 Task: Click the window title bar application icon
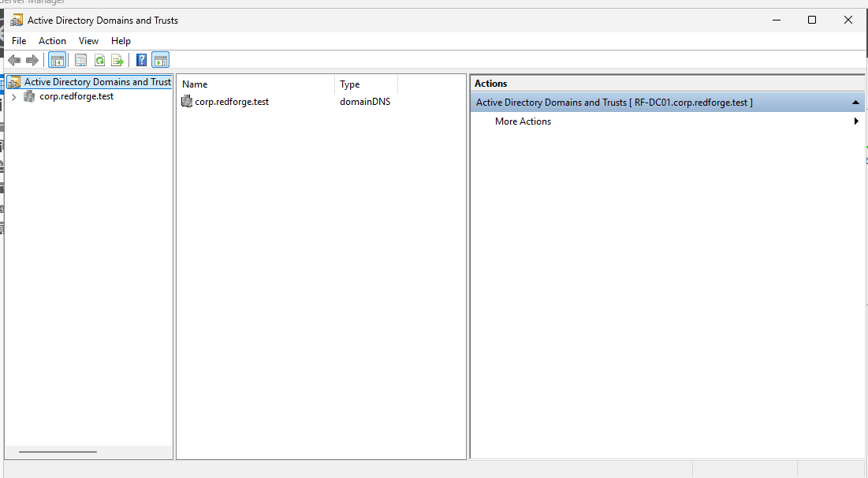coord(17,21)
